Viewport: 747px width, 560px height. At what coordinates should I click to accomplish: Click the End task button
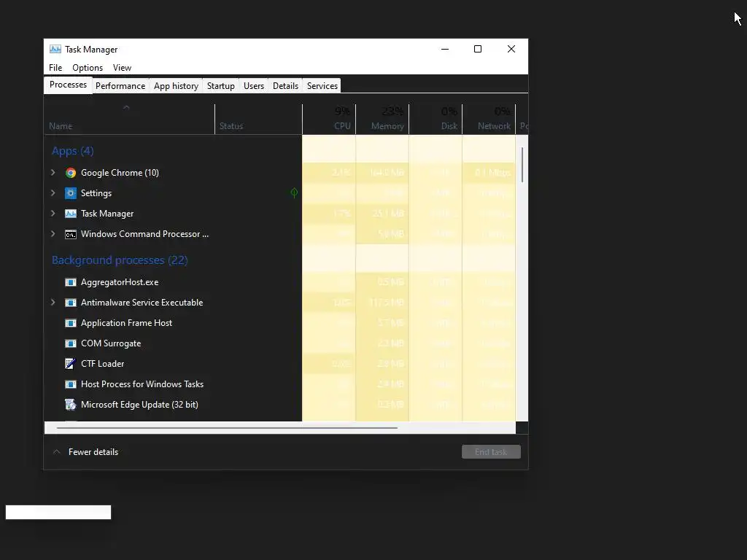pyautogui.click(x=491, y=452)
